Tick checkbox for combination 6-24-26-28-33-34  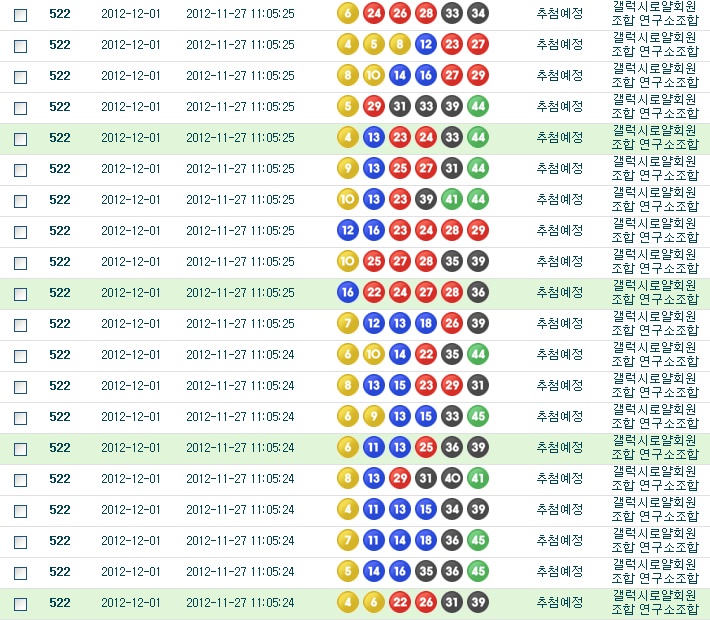click(x=20, y=15)
